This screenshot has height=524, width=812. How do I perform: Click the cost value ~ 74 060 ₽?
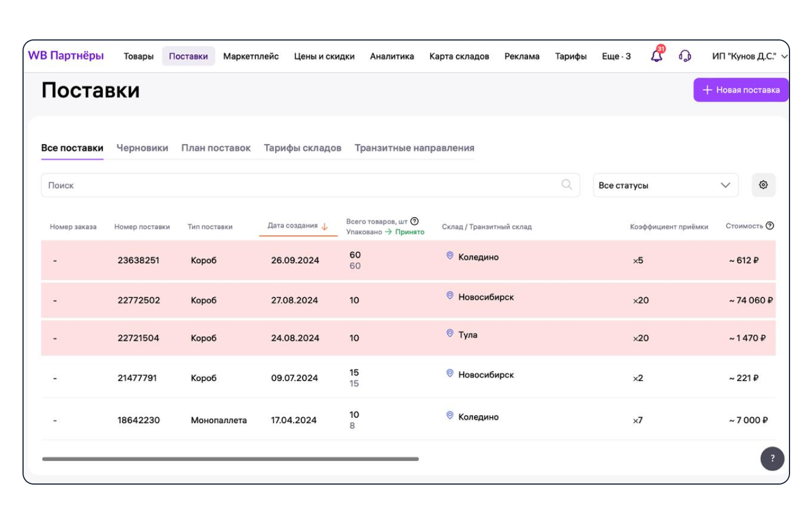751,300
